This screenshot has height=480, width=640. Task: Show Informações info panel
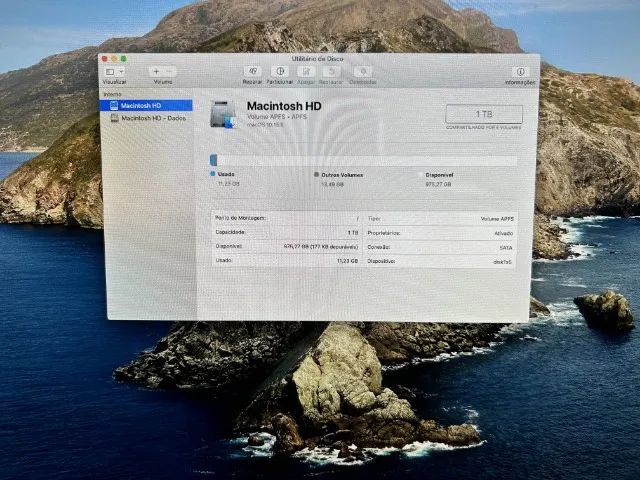pyautogui.click(x=520, y=72)
